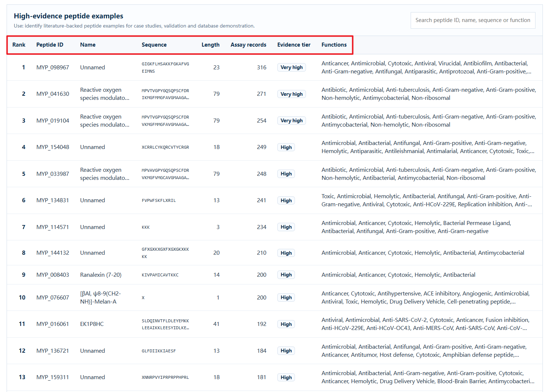
Task: Open peptide MYP_144132
Action: (53, 253)
